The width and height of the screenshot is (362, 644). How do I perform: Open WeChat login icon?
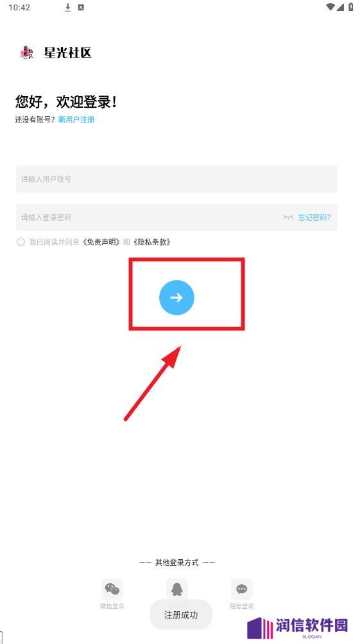point(112,589)
